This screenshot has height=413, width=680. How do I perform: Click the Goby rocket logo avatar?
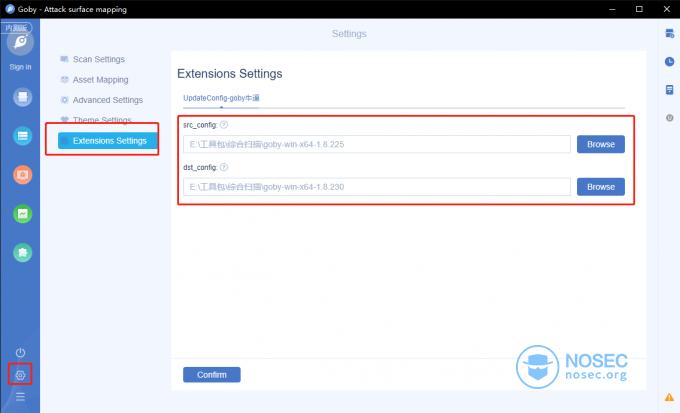[x=20, y=43]
